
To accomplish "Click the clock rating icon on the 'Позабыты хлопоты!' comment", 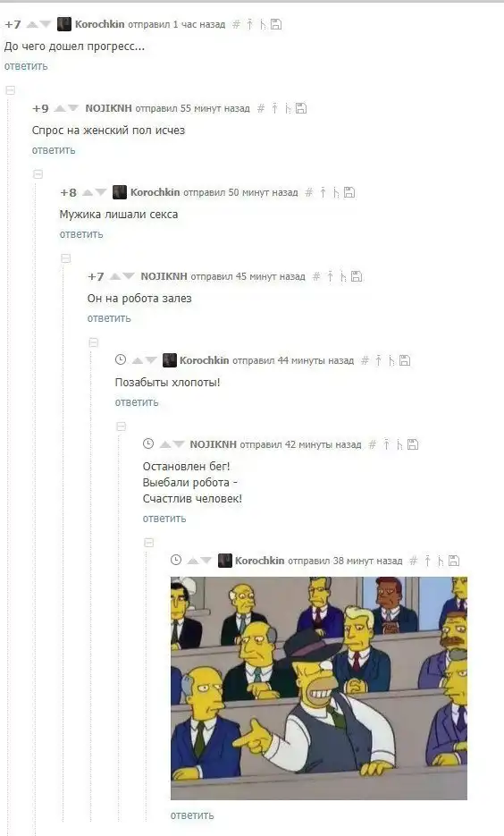I will coord(121,360).
